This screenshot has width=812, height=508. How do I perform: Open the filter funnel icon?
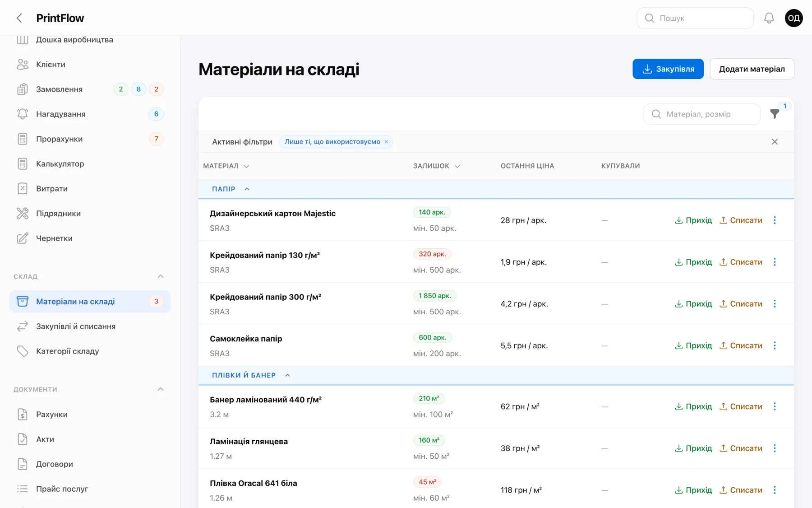click(775, 114)
